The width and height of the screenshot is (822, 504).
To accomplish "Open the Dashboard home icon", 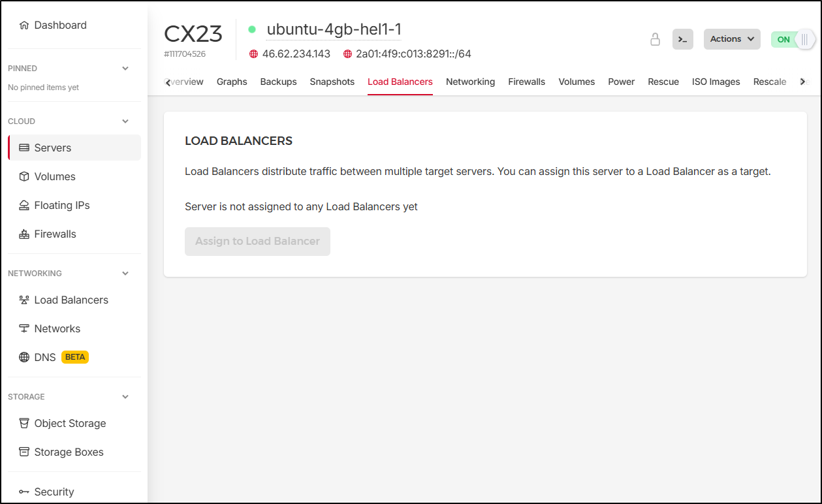I will 24,25.
